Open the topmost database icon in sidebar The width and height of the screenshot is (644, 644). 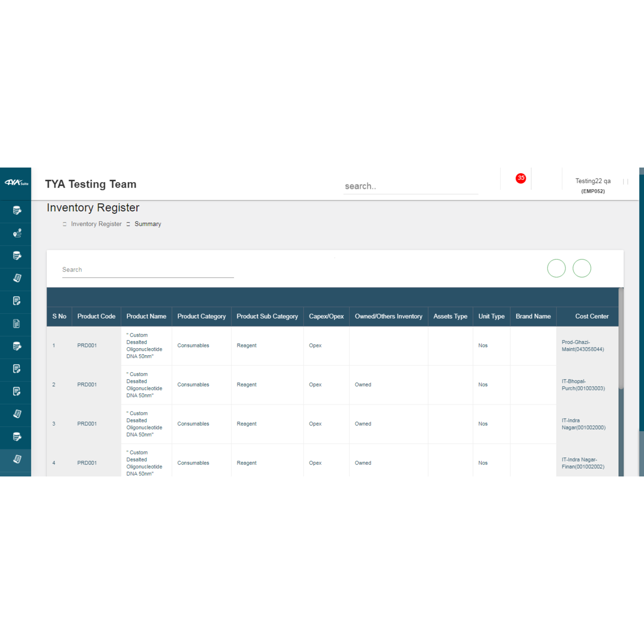(17, 211)
